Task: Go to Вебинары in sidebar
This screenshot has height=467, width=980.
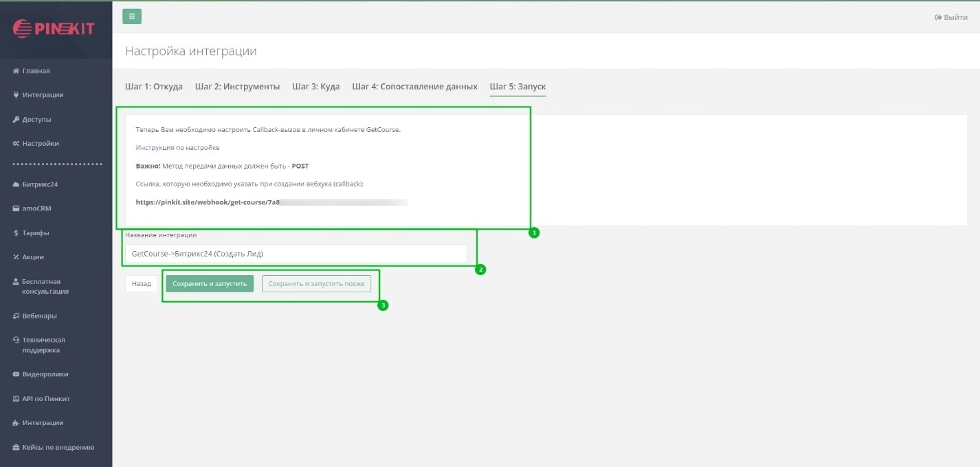Action: click(x=39, y=316)
